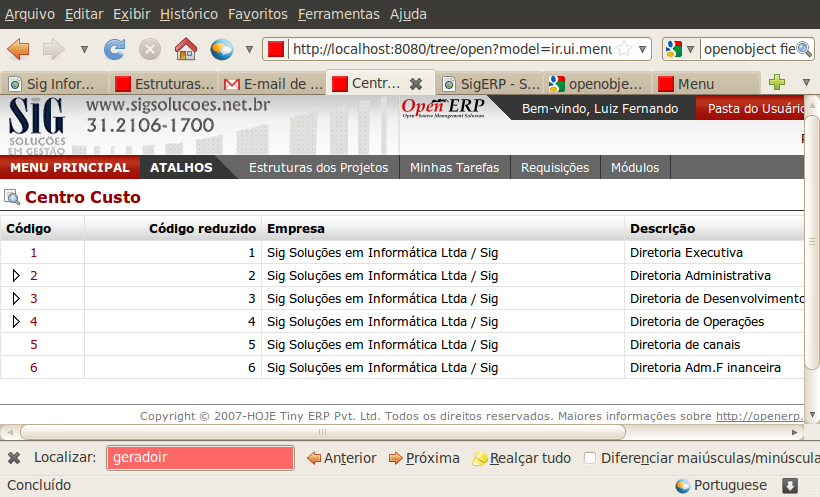Open the Histórico menu
The height and width of the screenshot is (497, 820).
pyautogui.click(x=189, y=14)
